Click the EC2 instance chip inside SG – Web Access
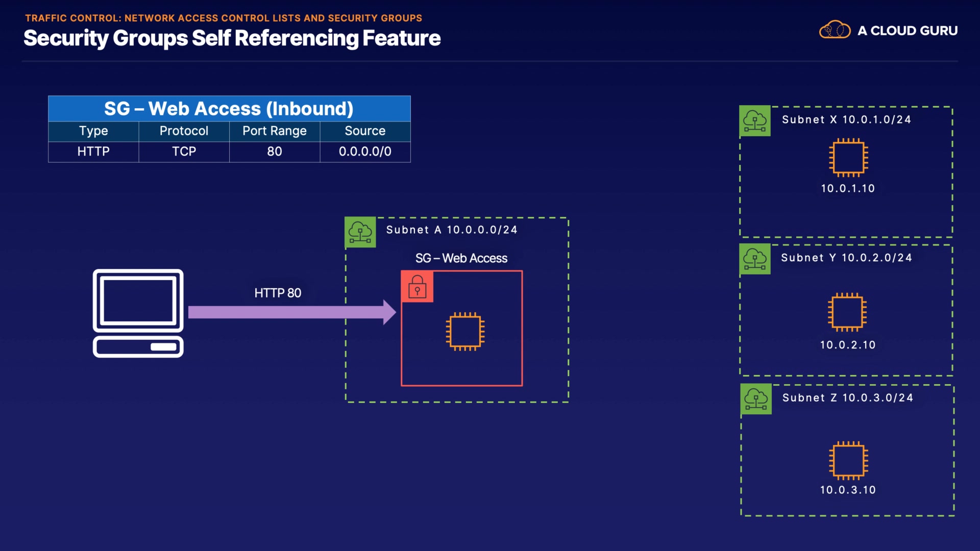980x551 pixels. pos(465,331)
